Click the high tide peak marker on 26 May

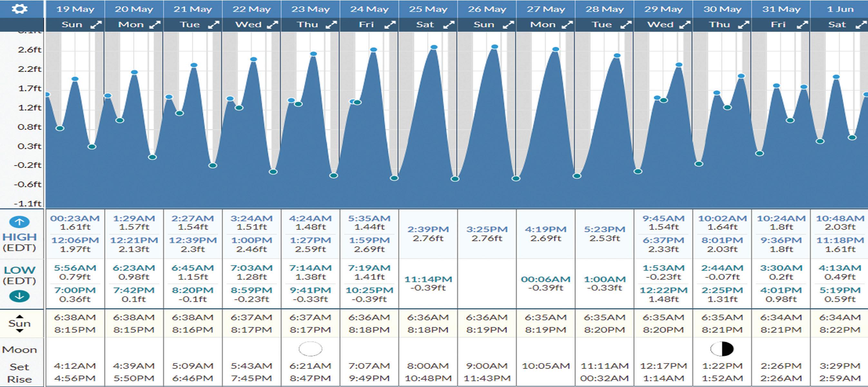495,47
